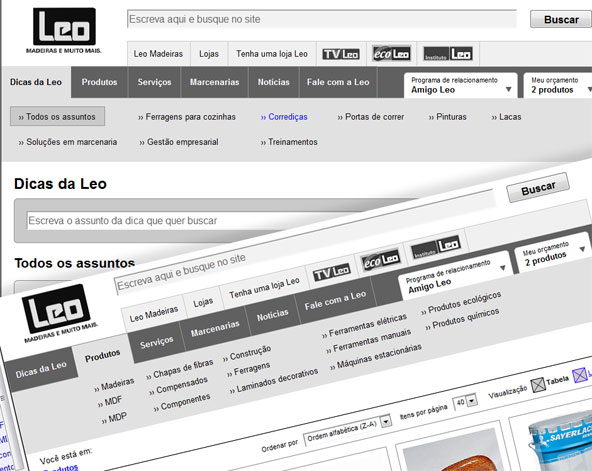
Task: Open Tenha uma loja Leo in top window
Action: tap(272, 54)
